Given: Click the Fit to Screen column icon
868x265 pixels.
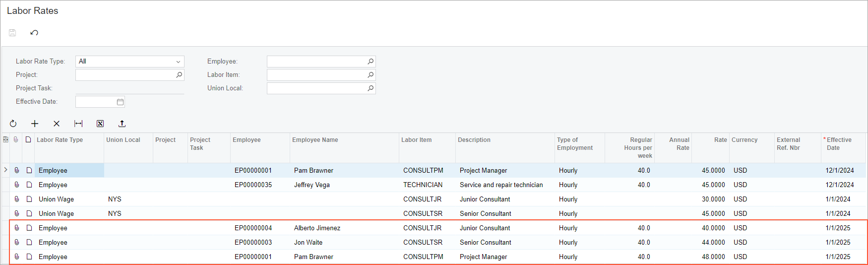Looking at the screenshot, I should point(78,124).
